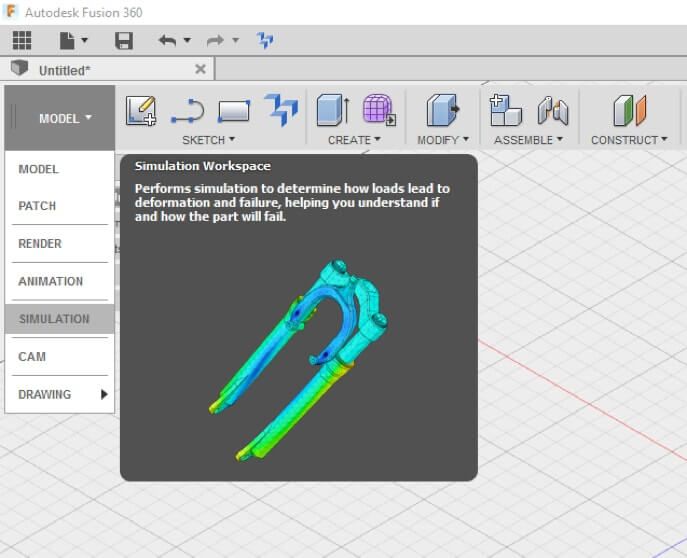Close the Untitled document tab
This screenshot has width=687, height=558.
(200, 69)
